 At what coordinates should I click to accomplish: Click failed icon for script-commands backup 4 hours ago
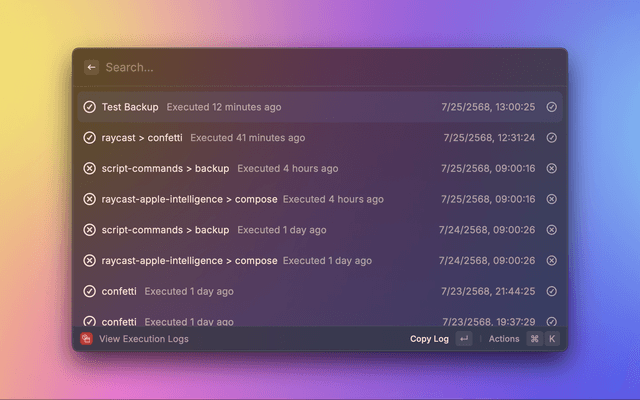point(89,169)
